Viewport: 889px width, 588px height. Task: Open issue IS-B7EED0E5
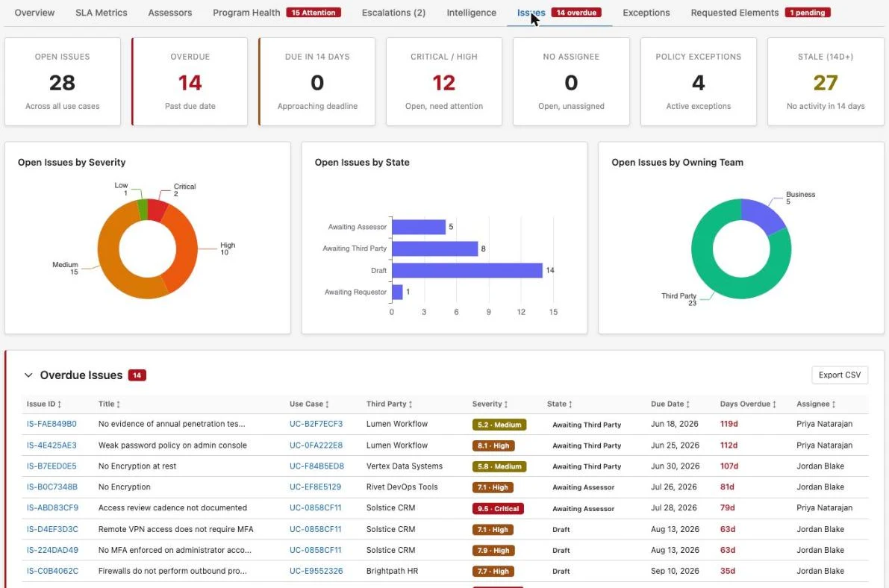point(52,466)
